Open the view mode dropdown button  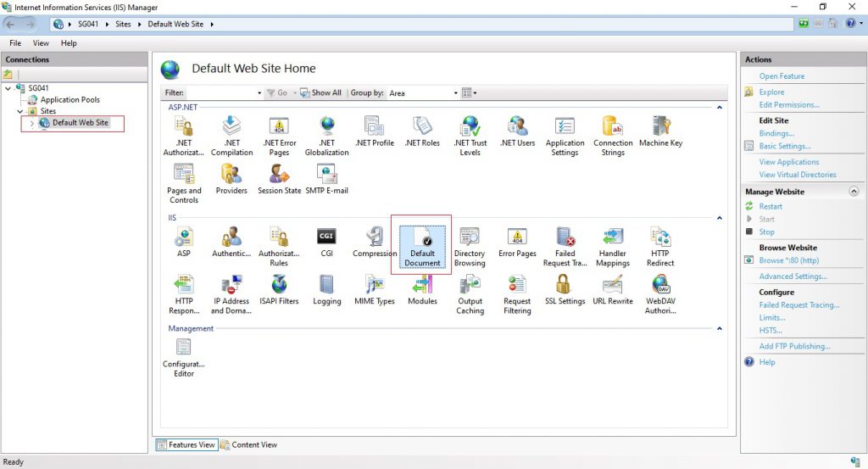pyautogui.click(x=470, y=93)
